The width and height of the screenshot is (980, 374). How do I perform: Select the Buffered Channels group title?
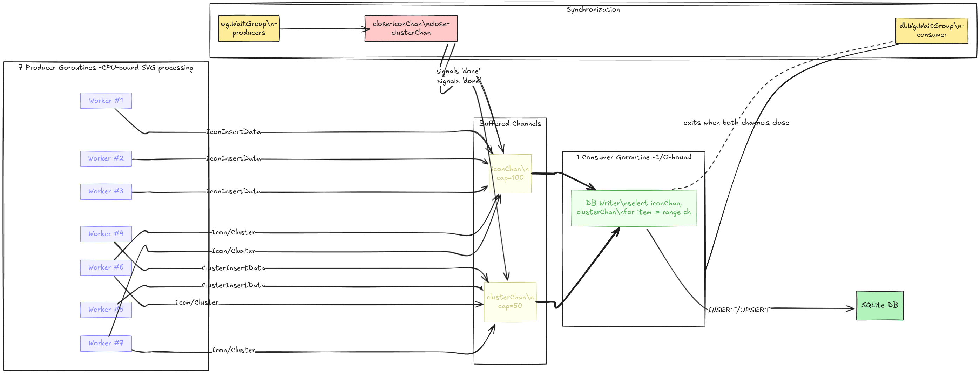(510, 124)
